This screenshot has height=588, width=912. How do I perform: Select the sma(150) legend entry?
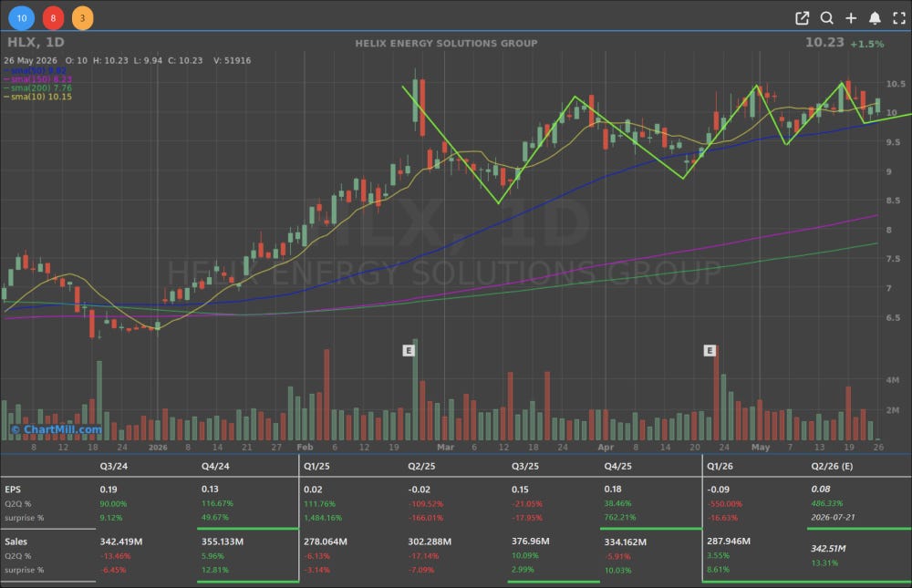[37, 79]
